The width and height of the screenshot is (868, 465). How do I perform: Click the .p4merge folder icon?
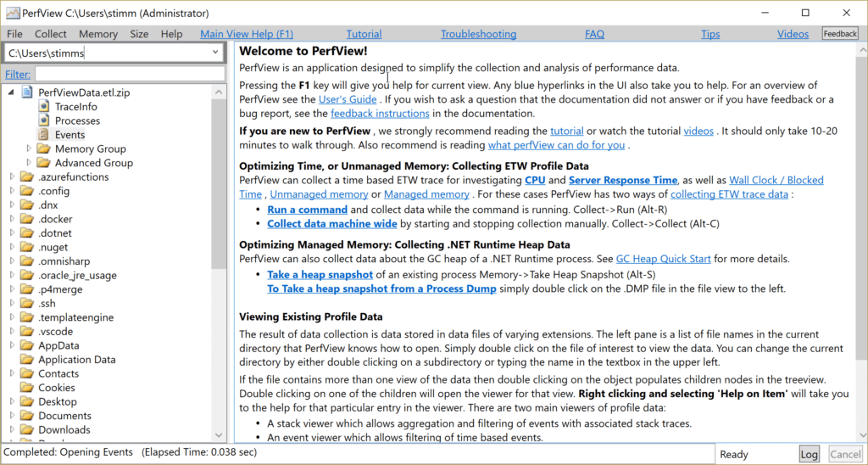pyautogui.click(x=27, y=289)
